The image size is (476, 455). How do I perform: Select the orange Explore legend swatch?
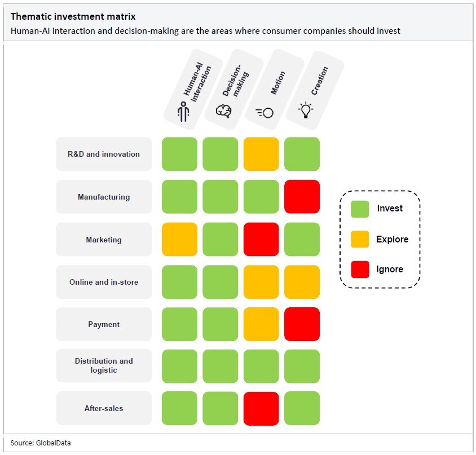click(x=360, y=239)
